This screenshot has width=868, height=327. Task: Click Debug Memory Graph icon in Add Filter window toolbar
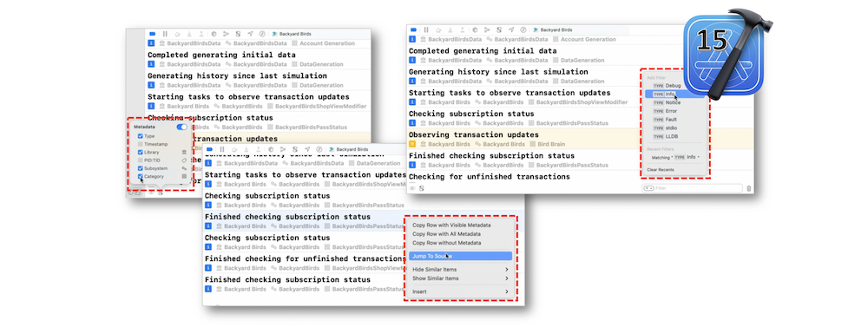(487, 29)
